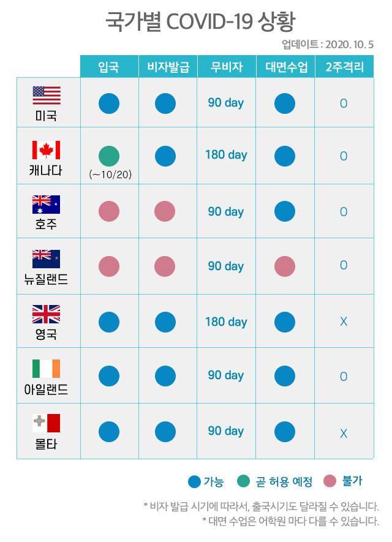
Task: Select the Canada flag icon
Action: (47, 149)
